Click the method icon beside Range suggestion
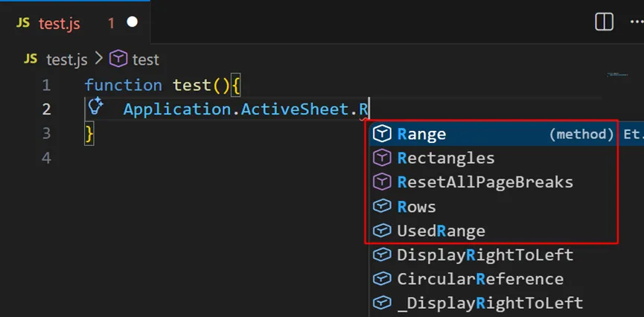Image resolution: width=644 pixels, height=317 pixels. click(x=382, y=134)
